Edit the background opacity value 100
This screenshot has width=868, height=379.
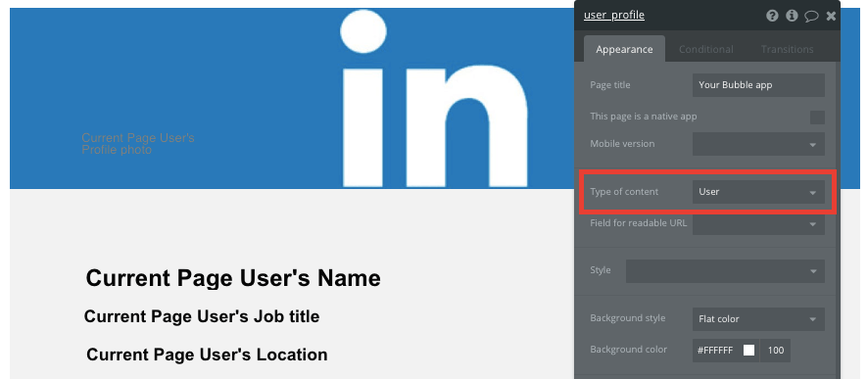pyautogui.click(x=776, y=351)
